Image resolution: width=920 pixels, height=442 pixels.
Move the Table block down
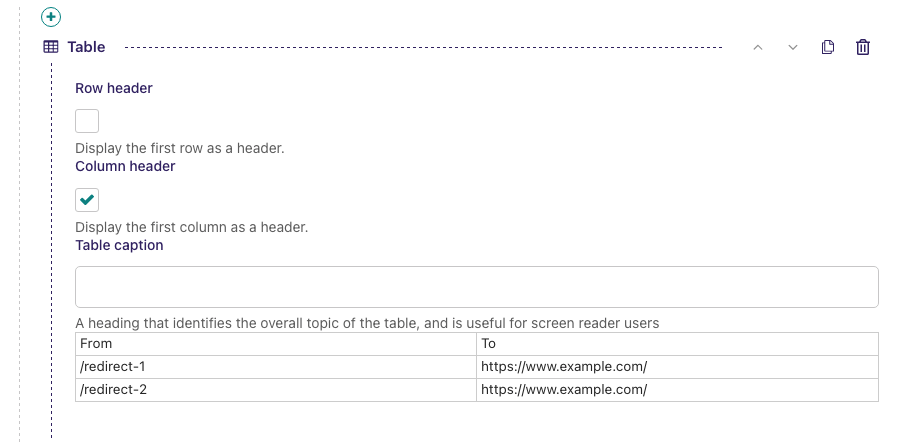click(793, 47)
